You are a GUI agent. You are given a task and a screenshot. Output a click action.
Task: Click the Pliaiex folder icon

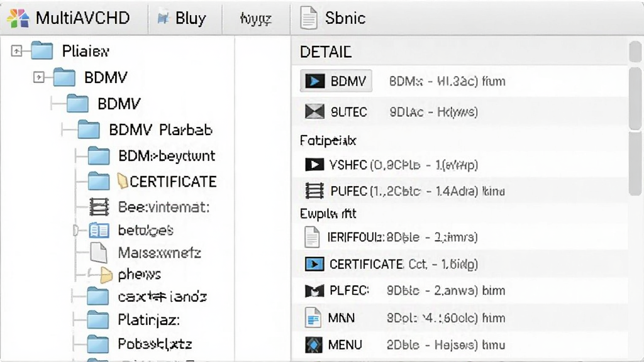pyautogui.click(x=42, y=51)
